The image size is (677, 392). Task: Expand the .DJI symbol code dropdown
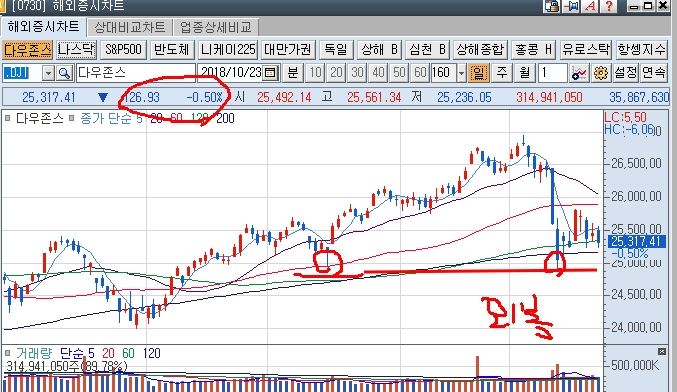48,73
